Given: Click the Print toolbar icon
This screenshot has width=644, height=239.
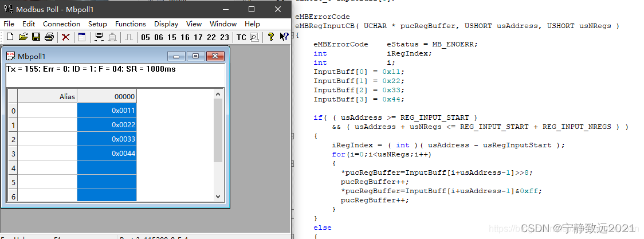Looking at the screenshot, I should pos(49,37).
